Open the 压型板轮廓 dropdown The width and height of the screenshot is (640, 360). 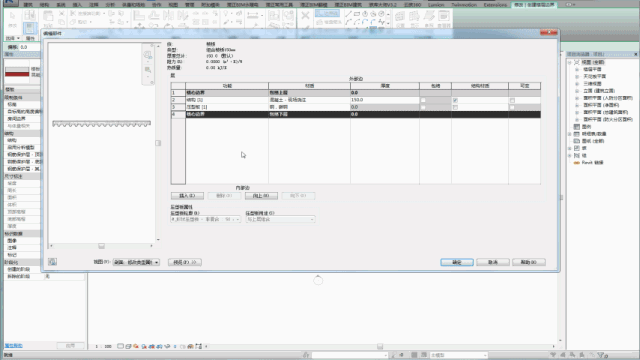point(205,220)
